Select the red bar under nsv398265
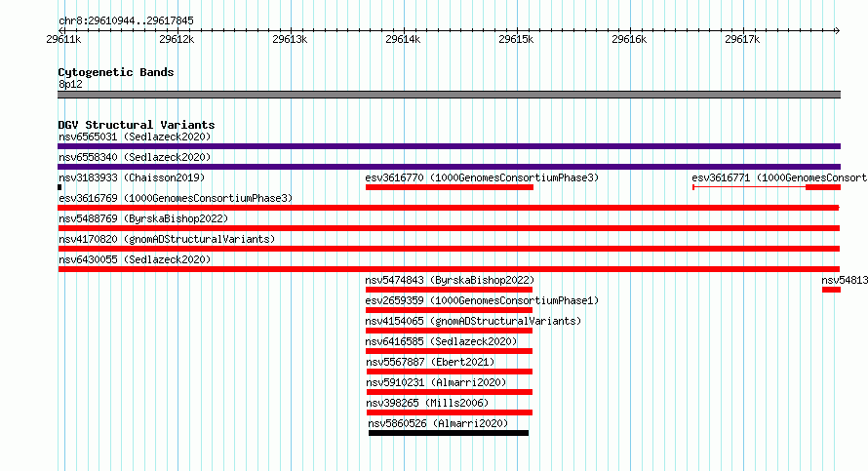 tap(450, 412)
